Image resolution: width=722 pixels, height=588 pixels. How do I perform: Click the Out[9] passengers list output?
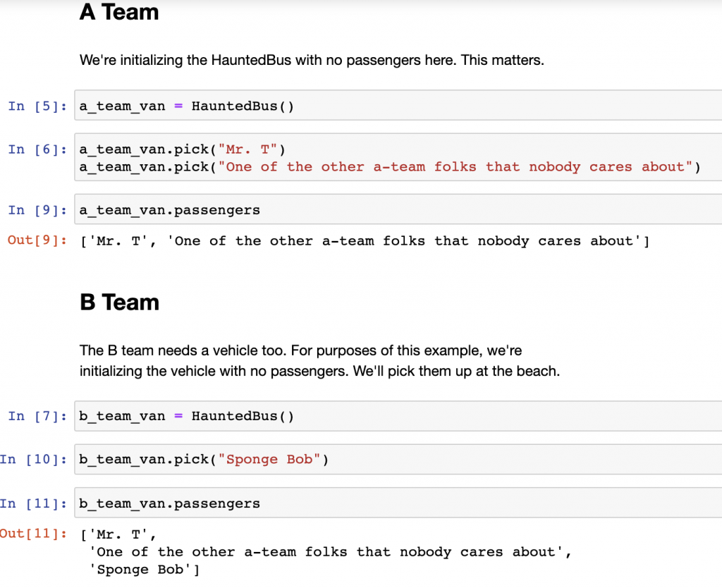365,241
